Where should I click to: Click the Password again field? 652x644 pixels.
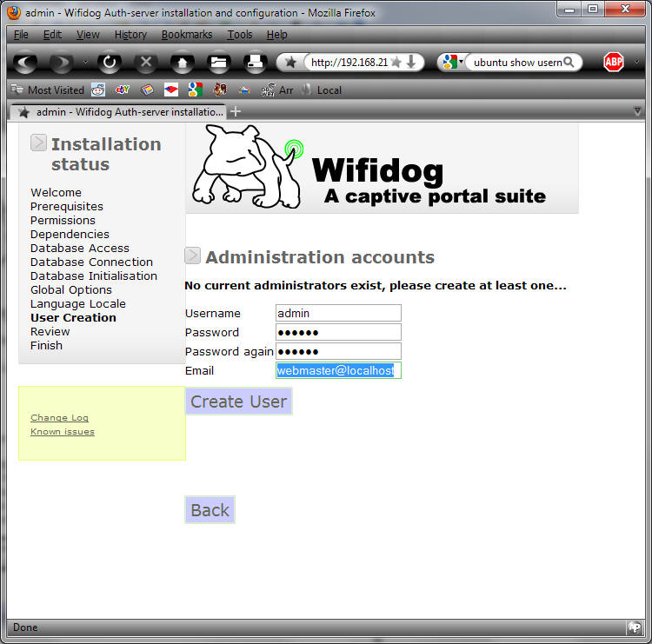click(338, 351)
